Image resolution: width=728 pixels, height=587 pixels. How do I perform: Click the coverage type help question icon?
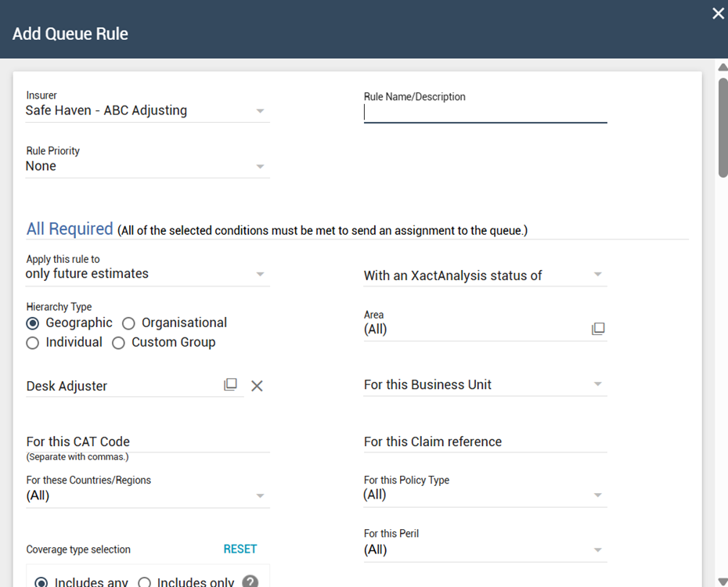250,582
